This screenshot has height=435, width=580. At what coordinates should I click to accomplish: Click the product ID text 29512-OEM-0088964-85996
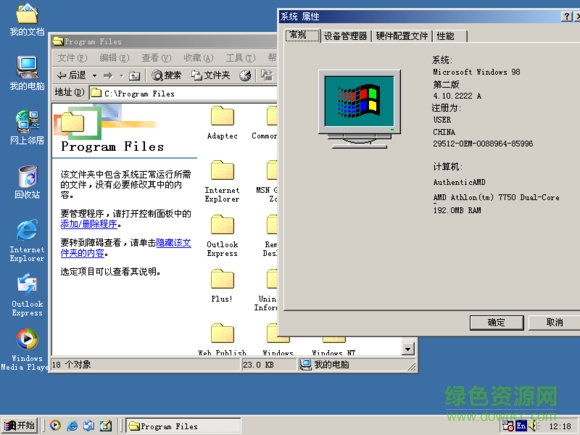coord(483,144)
